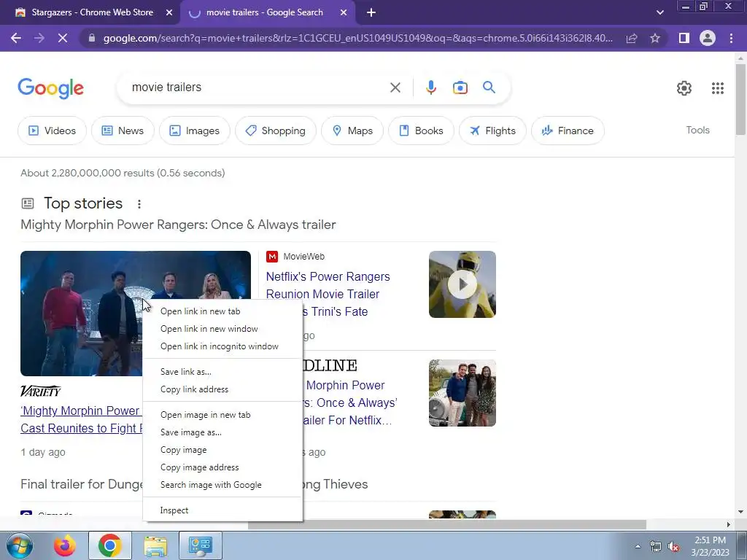Click the control panel taskbar icon
This screenshot has width=747, height=560.
tap(200, 545)
